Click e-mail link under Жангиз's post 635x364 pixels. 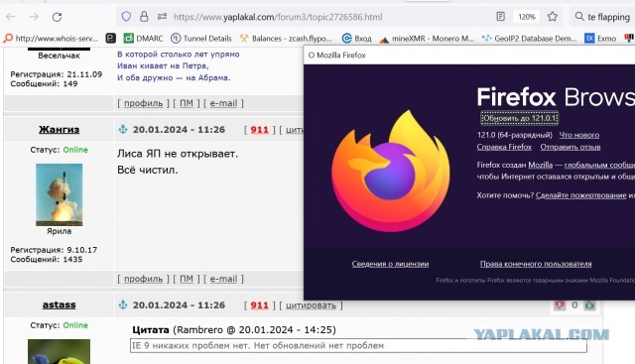point(223,279)
